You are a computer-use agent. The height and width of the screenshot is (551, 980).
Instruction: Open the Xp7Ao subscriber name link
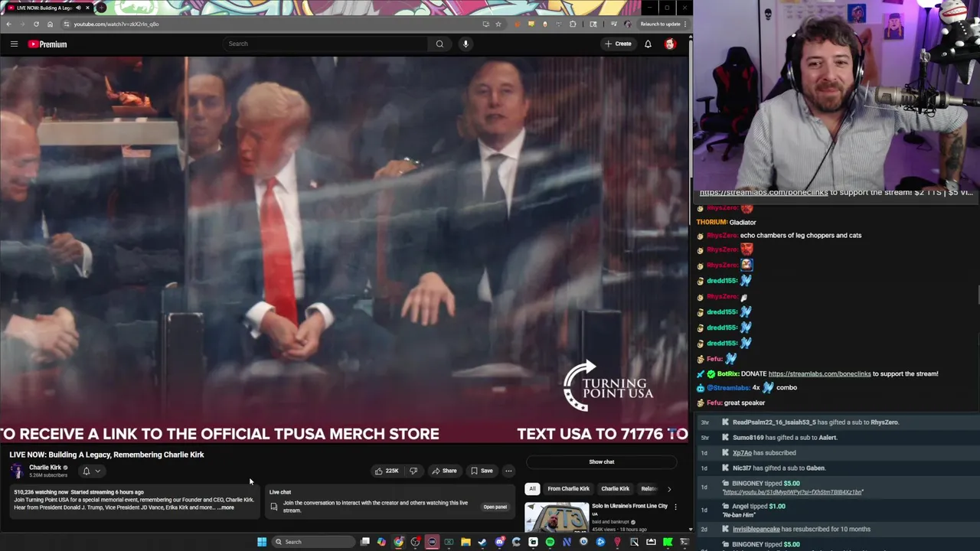click(x=742, y=452)
